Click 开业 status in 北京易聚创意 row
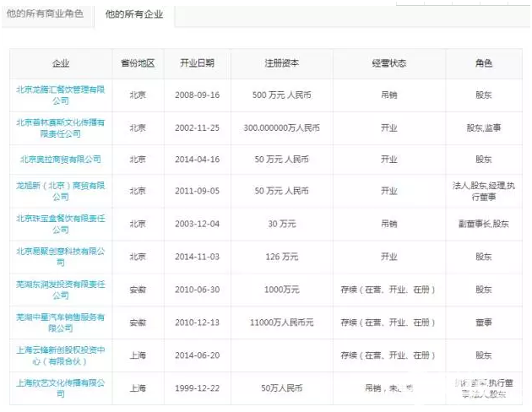532x412 pixels. [388, 257]
